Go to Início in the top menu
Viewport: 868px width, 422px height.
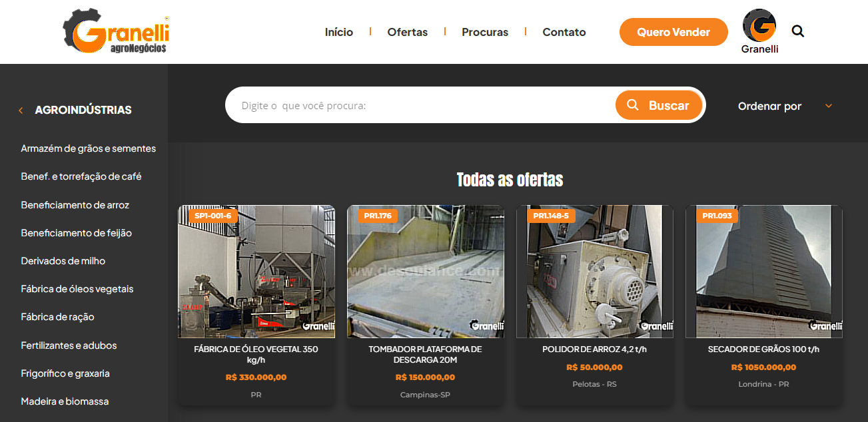point(339,32)
